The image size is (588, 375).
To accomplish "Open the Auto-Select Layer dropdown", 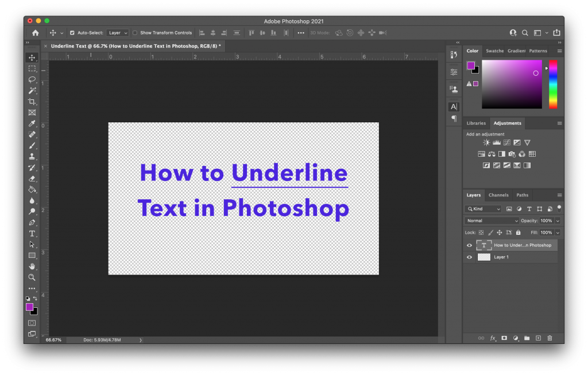I will click(117, 33).
